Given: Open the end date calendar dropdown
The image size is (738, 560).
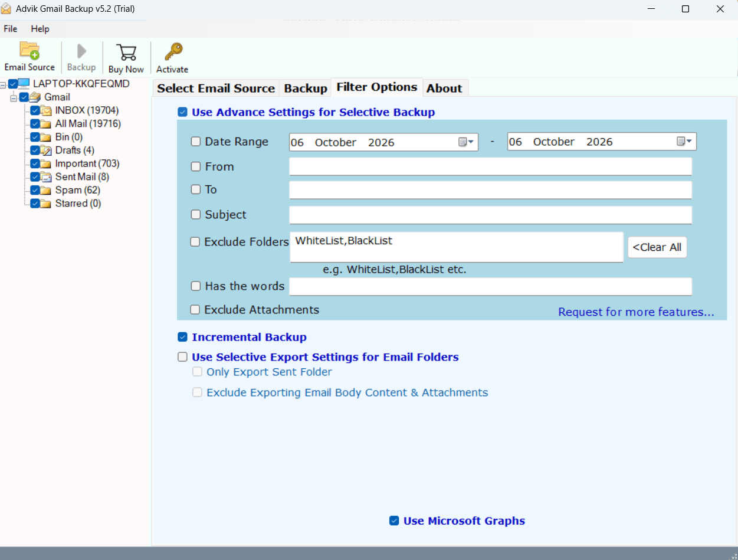Looking at the screenshot, I should pyautogui.click(x=685, y=142).
